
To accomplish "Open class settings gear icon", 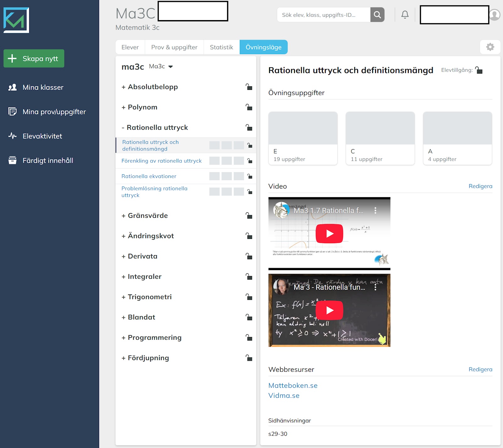I will [490, 47].
